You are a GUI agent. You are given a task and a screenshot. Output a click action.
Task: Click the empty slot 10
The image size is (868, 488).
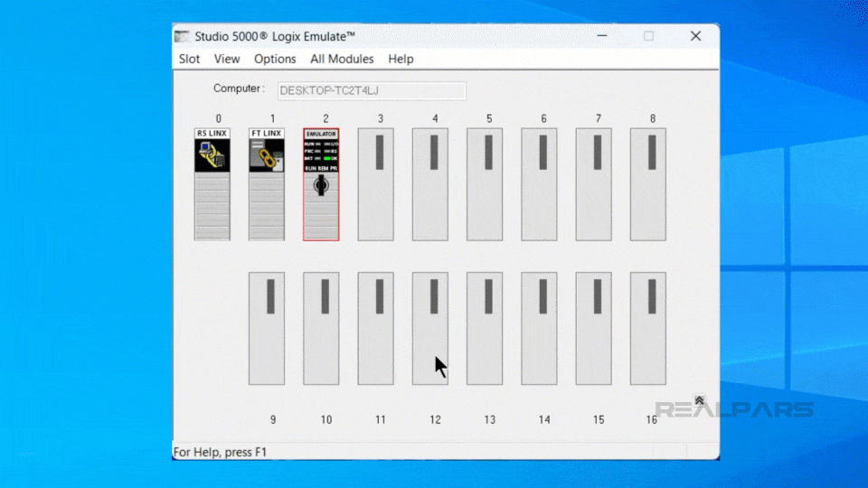coord(321,328)
